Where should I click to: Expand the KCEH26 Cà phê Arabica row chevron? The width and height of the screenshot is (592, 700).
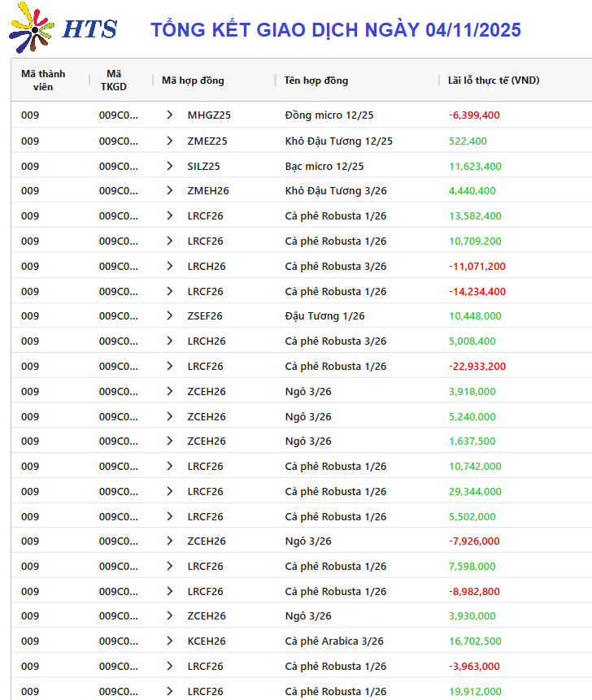(169, 641)
